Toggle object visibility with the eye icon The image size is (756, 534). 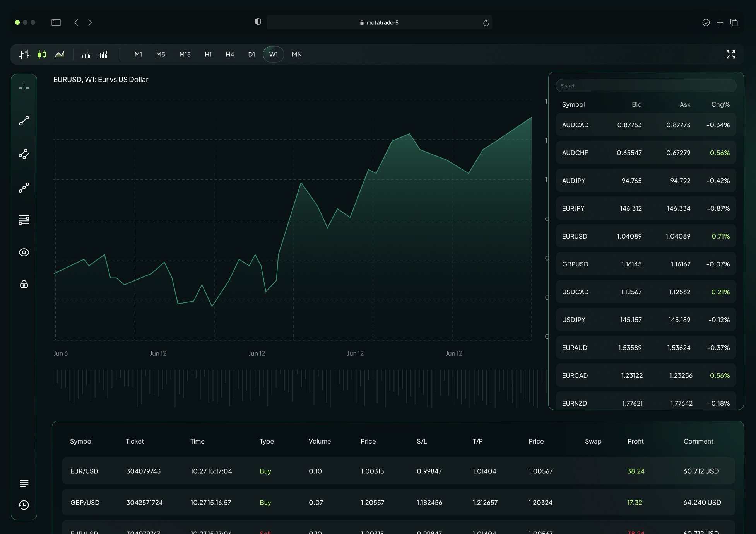pos(24,252)
